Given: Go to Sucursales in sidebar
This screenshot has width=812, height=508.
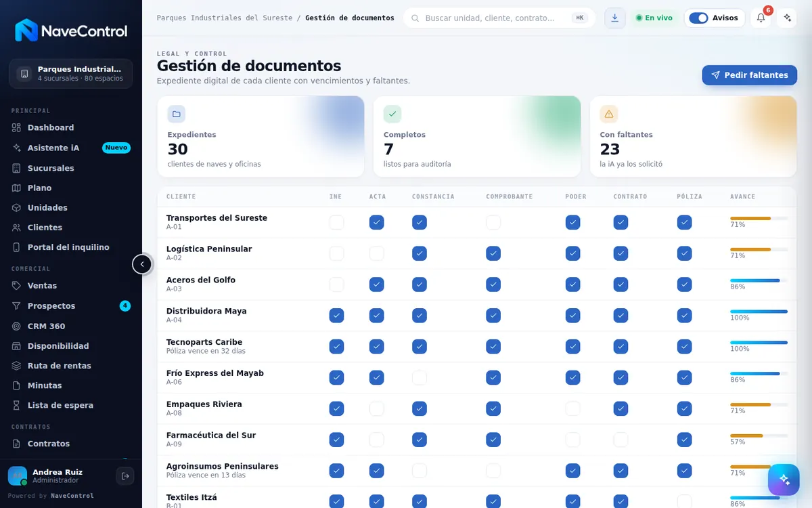Looking at the screenshot, I should tap(71, 168).
